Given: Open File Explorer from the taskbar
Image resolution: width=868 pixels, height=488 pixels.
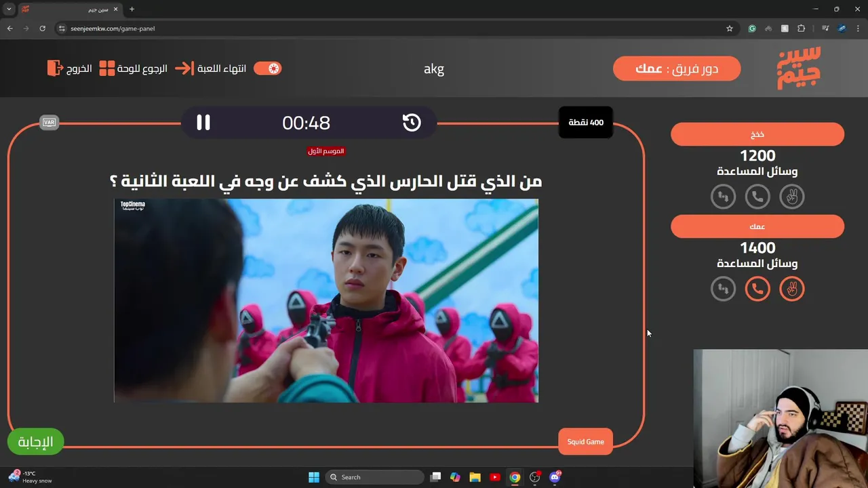Looking at the screenshot, I should point(475,477).
